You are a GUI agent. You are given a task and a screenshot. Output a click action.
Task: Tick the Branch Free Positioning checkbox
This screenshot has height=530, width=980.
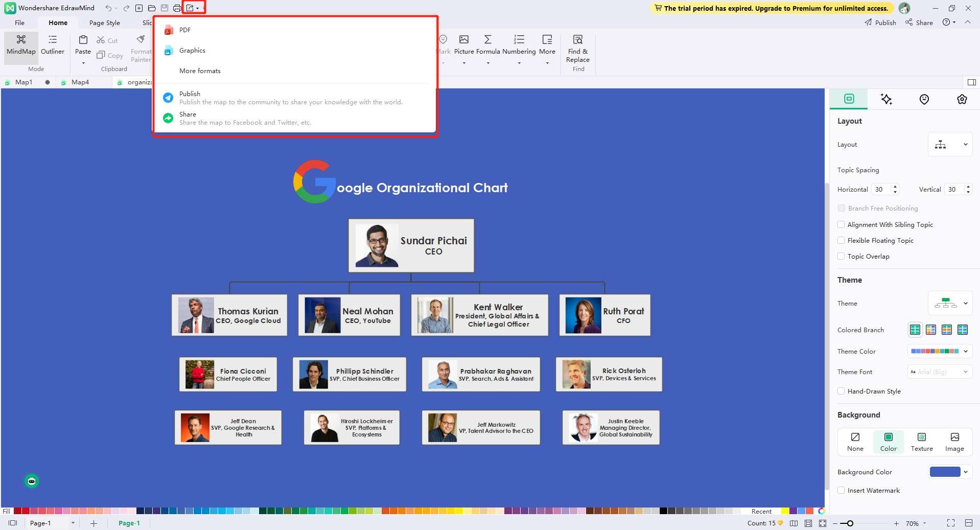coord(841,208)
